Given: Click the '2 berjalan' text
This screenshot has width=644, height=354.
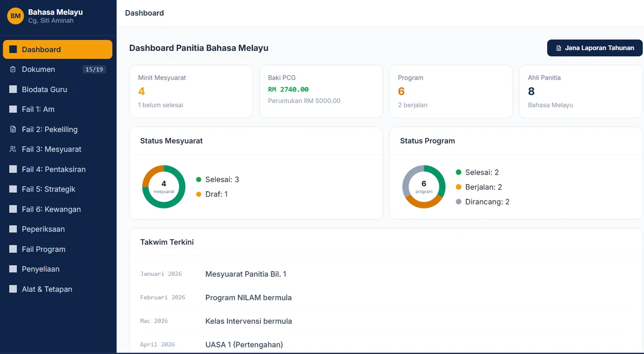Looking at the screenshot, I should (413, 105).
